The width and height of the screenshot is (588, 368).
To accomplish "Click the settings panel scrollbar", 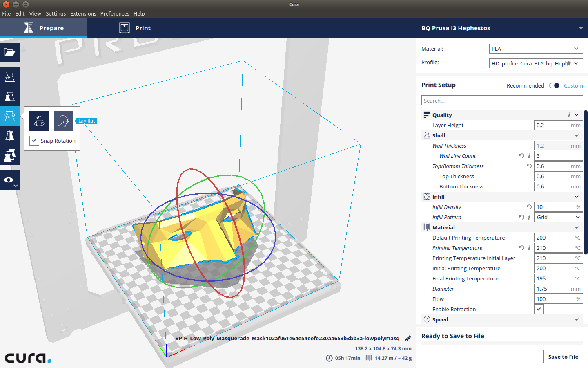I will click(x=586, y=182).
